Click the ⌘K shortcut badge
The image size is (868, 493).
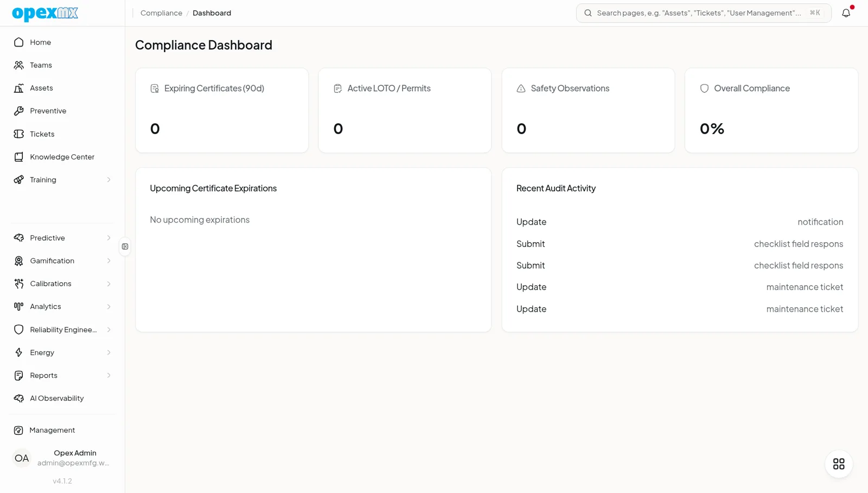(815, 13)
